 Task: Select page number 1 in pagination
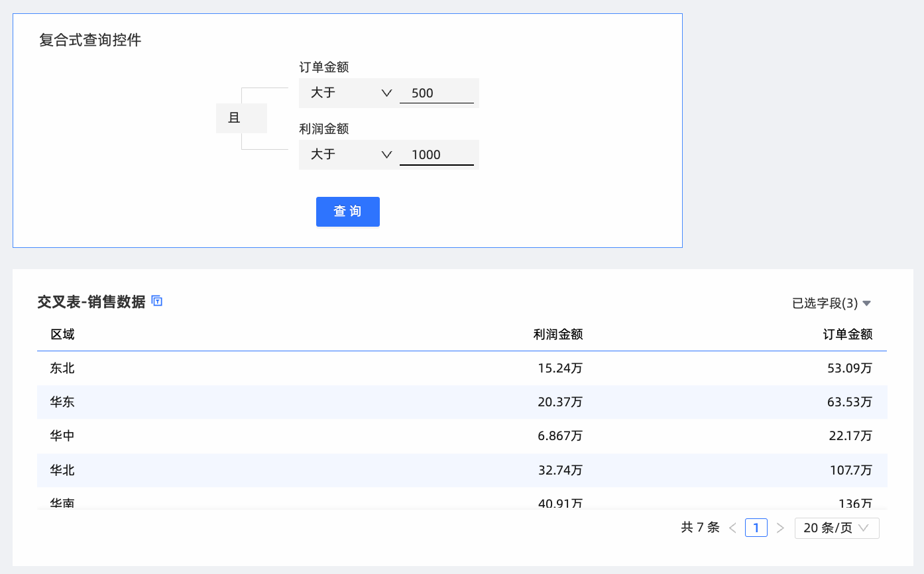[756, 528]
